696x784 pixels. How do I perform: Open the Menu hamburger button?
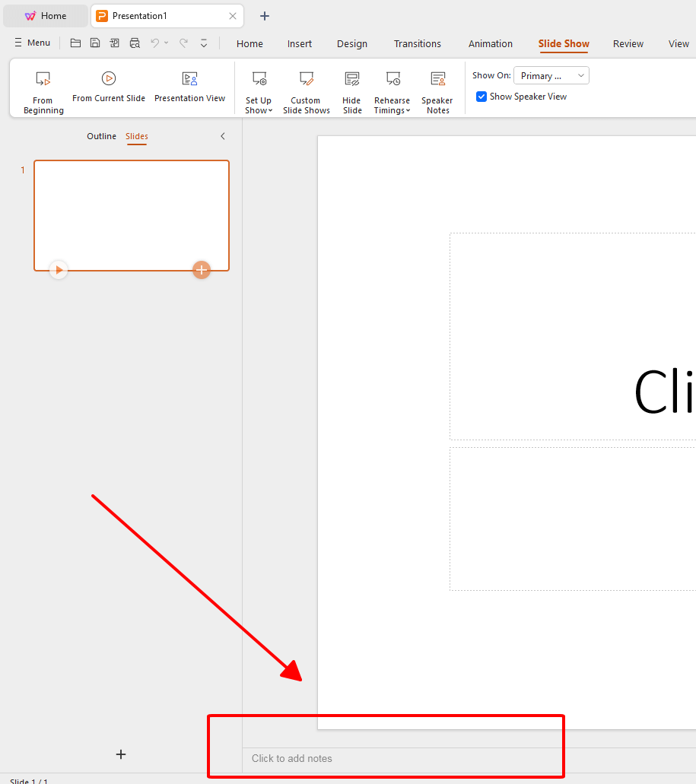point(33,43)
